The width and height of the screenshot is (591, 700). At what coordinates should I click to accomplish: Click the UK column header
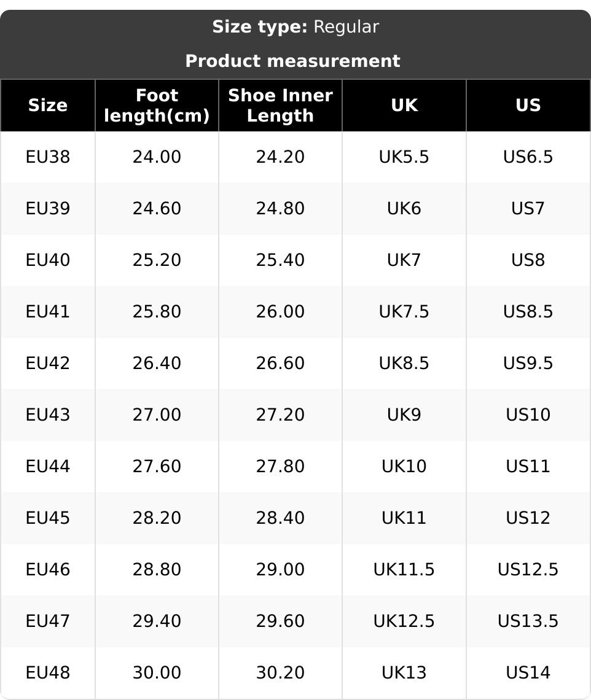pyautogui.click(x=404, y=106)
